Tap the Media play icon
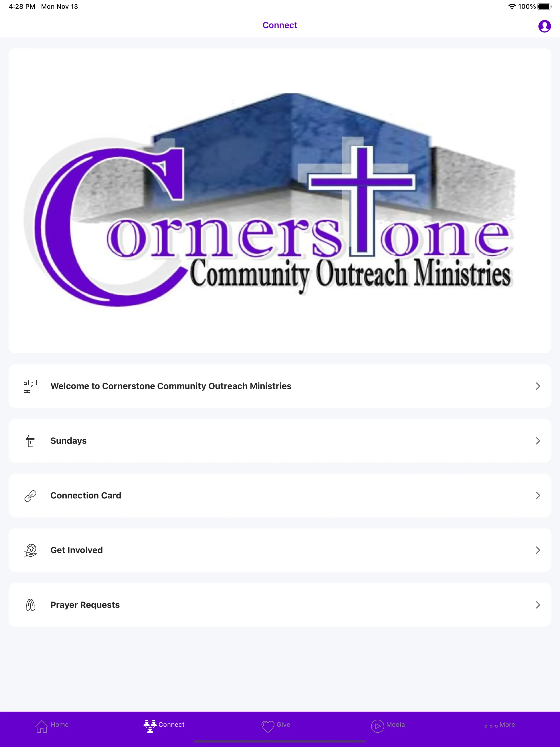This screenshot has width=560, height=747. tap(377, 725)
